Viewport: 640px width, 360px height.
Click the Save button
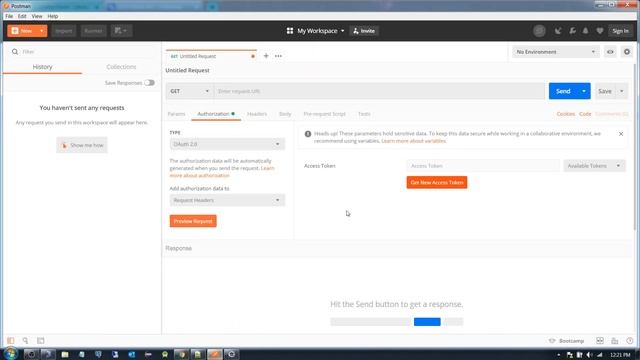point(605,91)
